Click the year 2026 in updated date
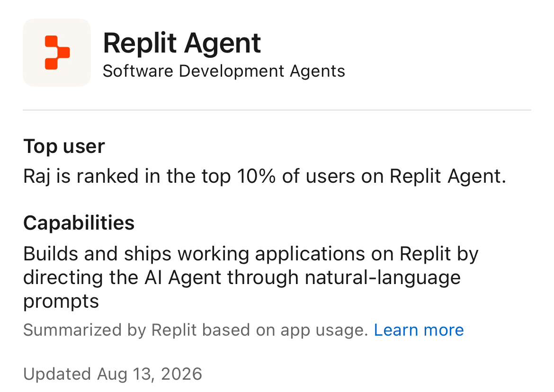This screenshot has height=392, width=554. coord(182,374)
